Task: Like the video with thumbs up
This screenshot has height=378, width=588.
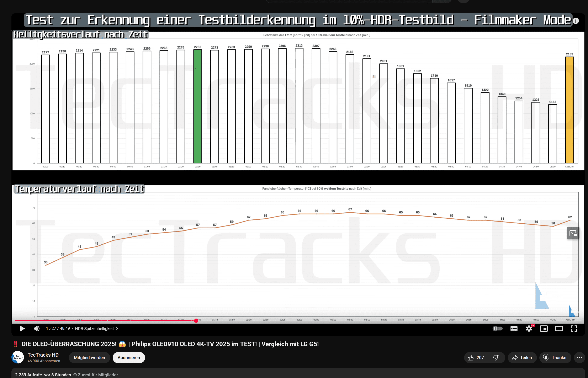Action: (476, 358)
